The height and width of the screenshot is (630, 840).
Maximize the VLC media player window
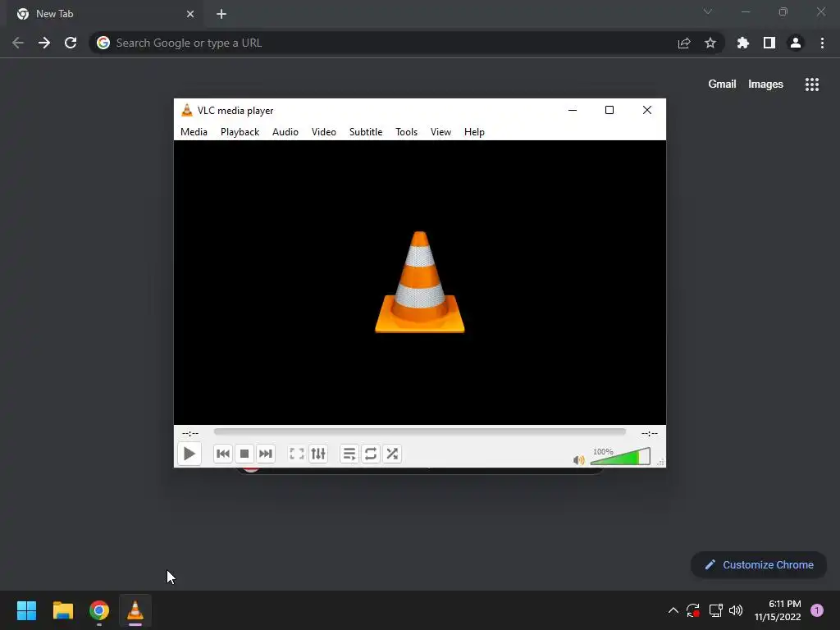[x=609, y=111]
